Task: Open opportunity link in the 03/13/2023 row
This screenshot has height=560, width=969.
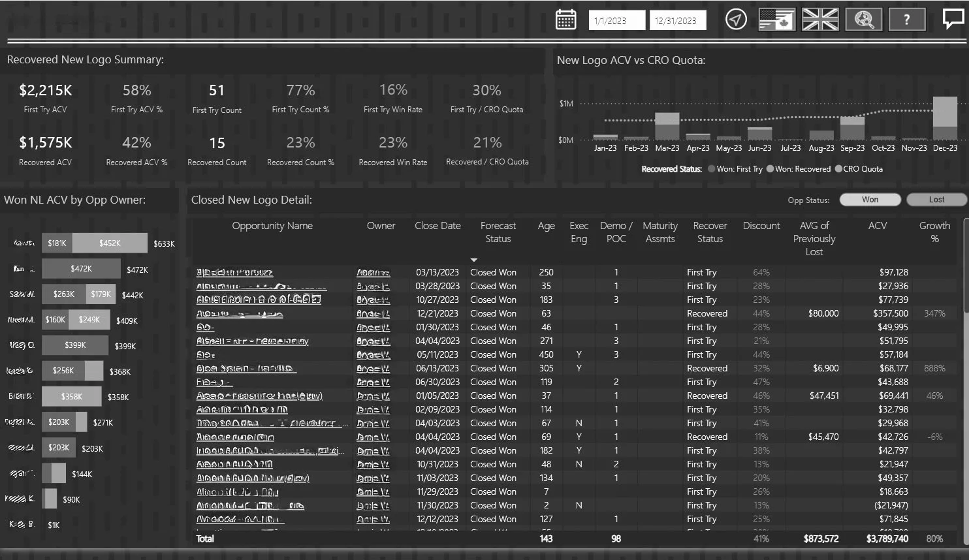Action: pos(235,272)
